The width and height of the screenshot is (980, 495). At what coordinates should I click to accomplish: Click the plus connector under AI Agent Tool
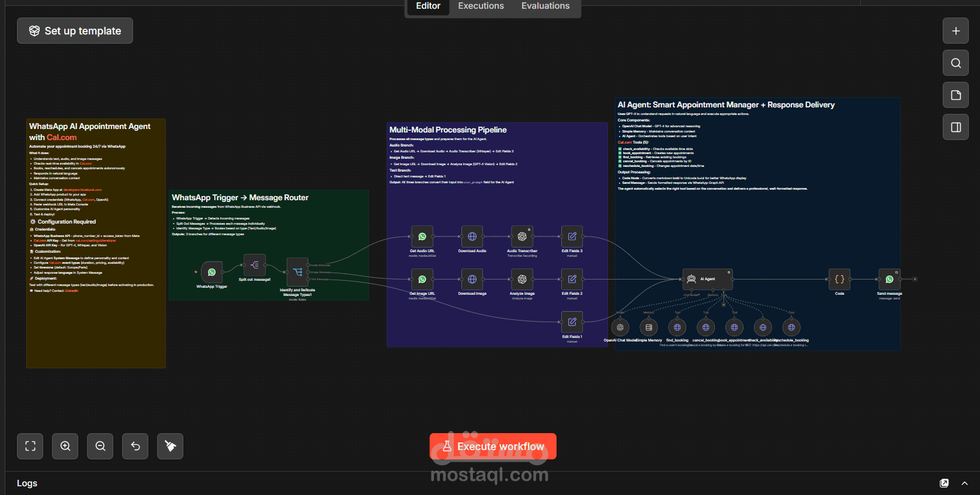[724, 305]
